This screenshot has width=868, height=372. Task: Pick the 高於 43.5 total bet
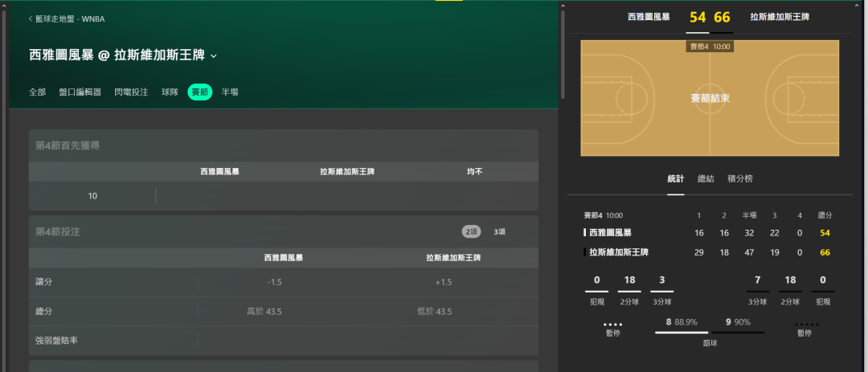tap(264, 311)
